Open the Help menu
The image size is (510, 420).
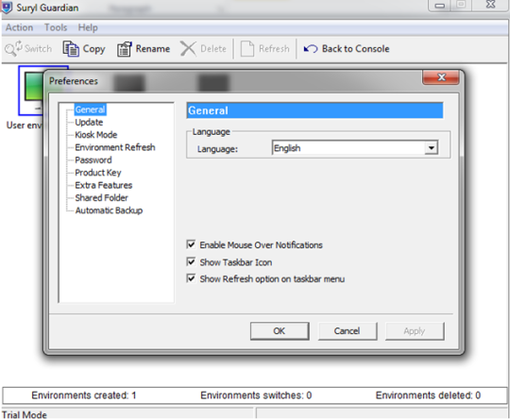[88, 27]
